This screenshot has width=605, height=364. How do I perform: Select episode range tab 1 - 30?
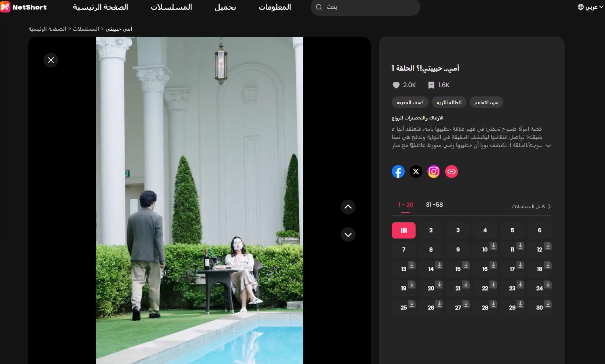[x=405, y=205]
